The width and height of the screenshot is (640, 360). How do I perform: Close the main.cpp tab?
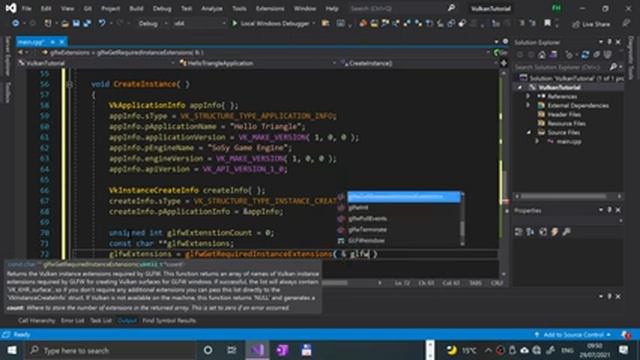pyautogui.click(x=62, y=42)
